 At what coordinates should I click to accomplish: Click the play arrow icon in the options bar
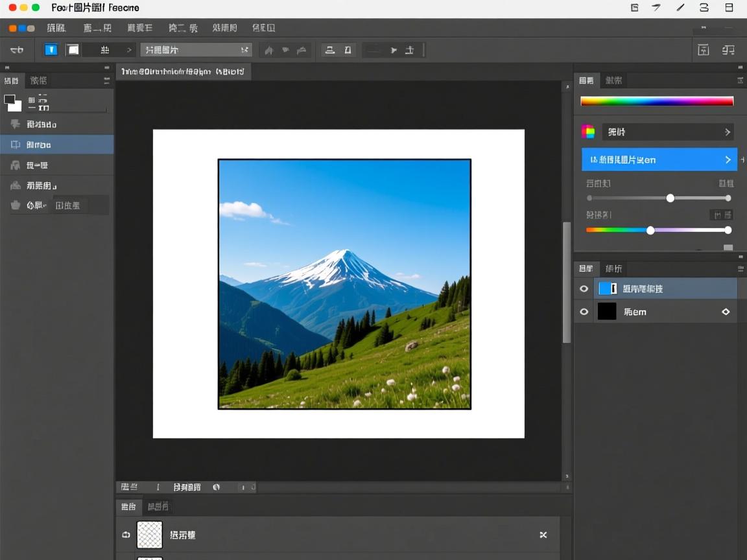click(393, 50)
